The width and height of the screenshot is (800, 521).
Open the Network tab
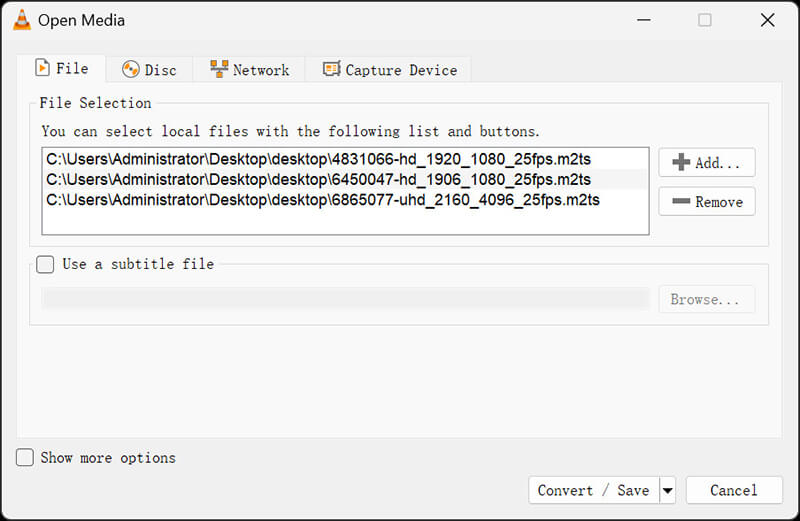tap(249, 70)
